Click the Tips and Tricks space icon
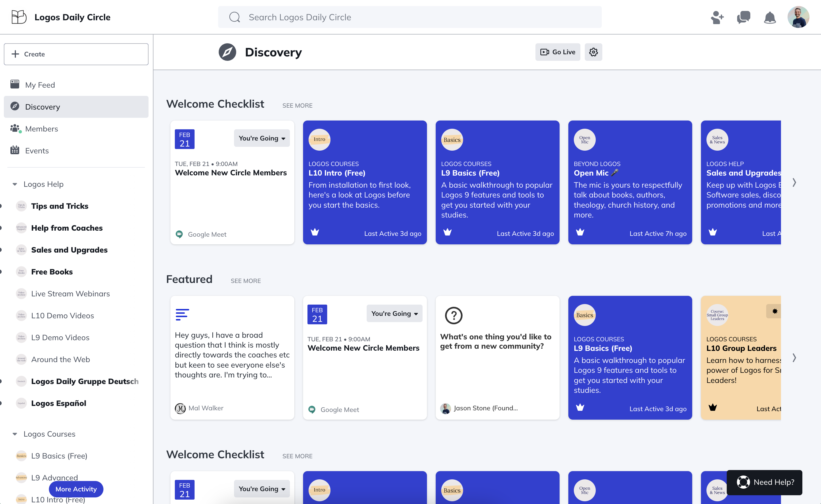Screen dimensions: 821x504 (x=21, y=206)
